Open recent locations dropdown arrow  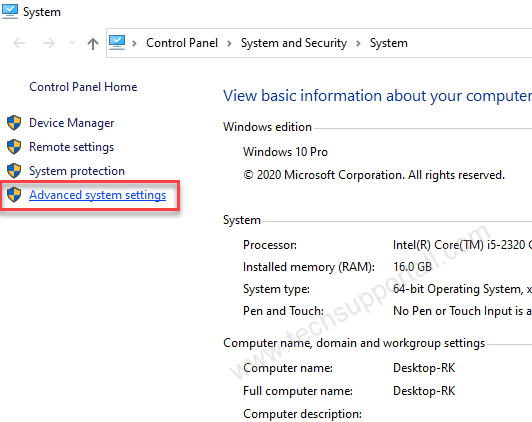pos(72,43)
